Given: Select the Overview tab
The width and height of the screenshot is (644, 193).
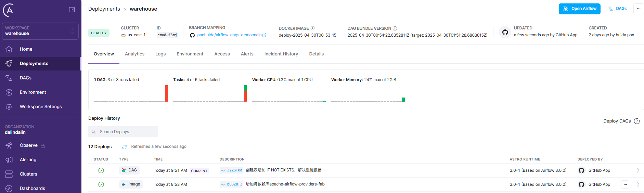Looking at the screenshot, I should pos(104,54).
